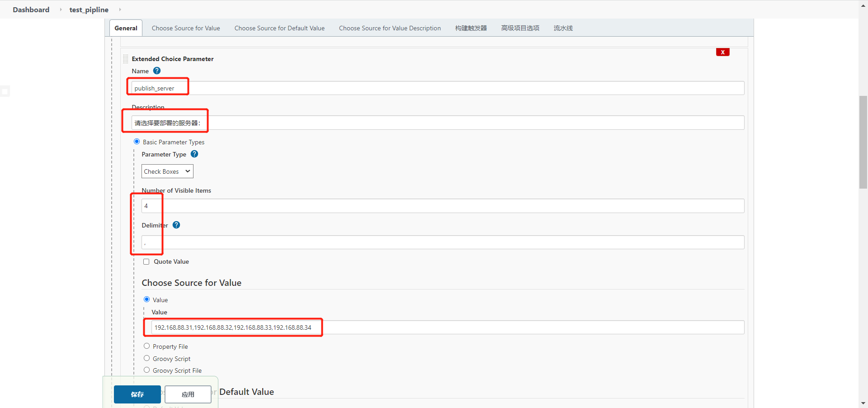The image size is (868, 408).
Task: Open the 构建触发器 tab
Action: 471,28
